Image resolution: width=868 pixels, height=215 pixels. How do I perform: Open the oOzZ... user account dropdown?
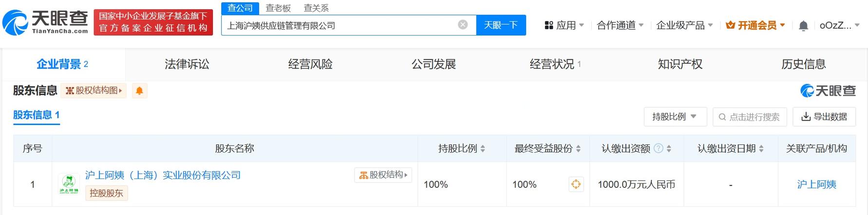(x=840, y=25)
